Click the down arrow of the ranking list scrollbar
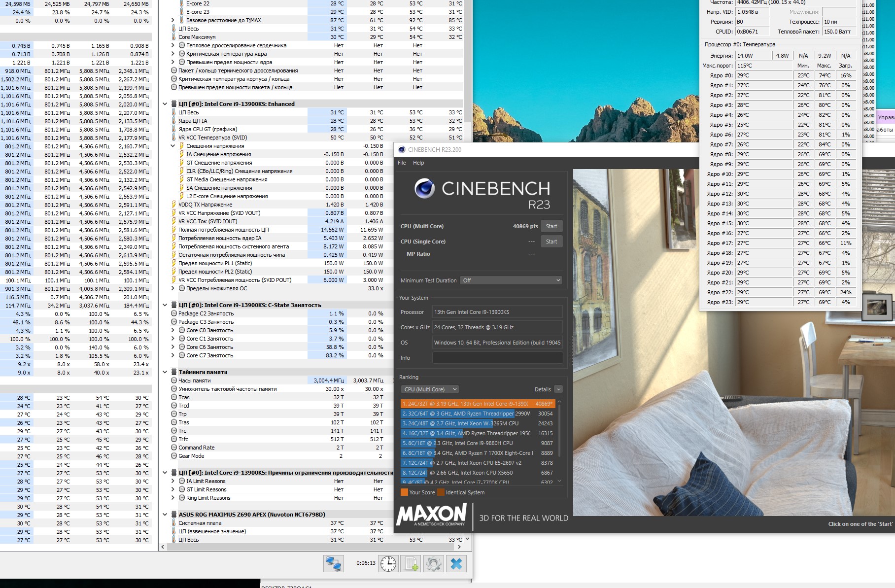Screen dimensions: 895x588 pos(559,481)
